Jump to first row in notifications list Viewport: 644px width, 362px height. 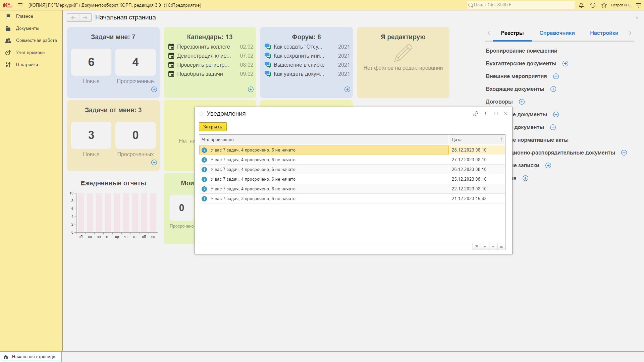pyautogui.click(x=477, y=247)
